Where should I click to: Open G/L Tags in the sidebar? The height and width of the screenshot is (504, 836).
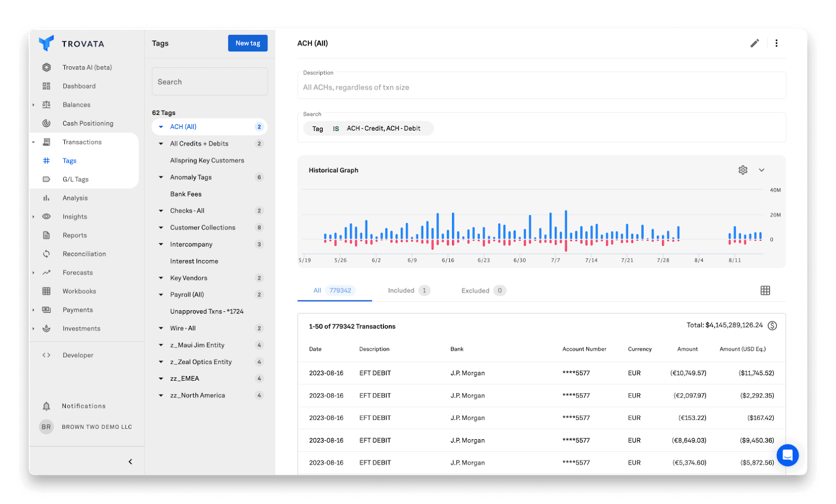(76, 179)
